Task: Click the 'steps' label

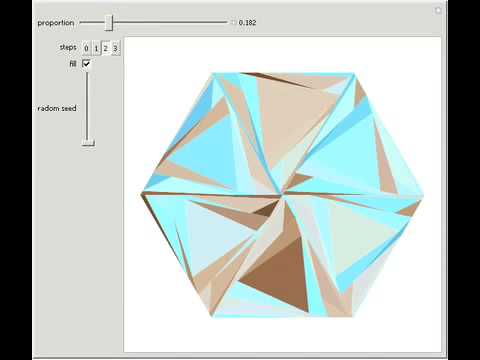Action: click(68, 47)
